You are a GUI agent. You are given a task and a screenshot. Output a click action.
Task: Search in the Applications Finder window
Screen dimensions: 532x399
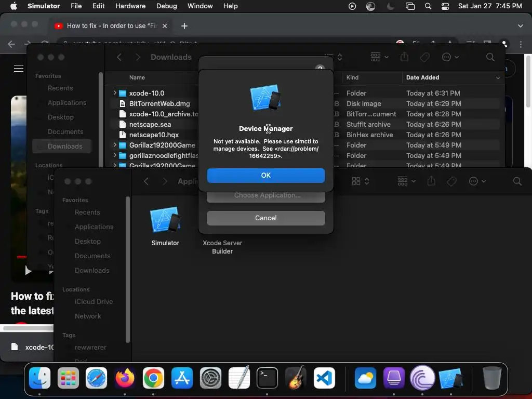point(517,181)
